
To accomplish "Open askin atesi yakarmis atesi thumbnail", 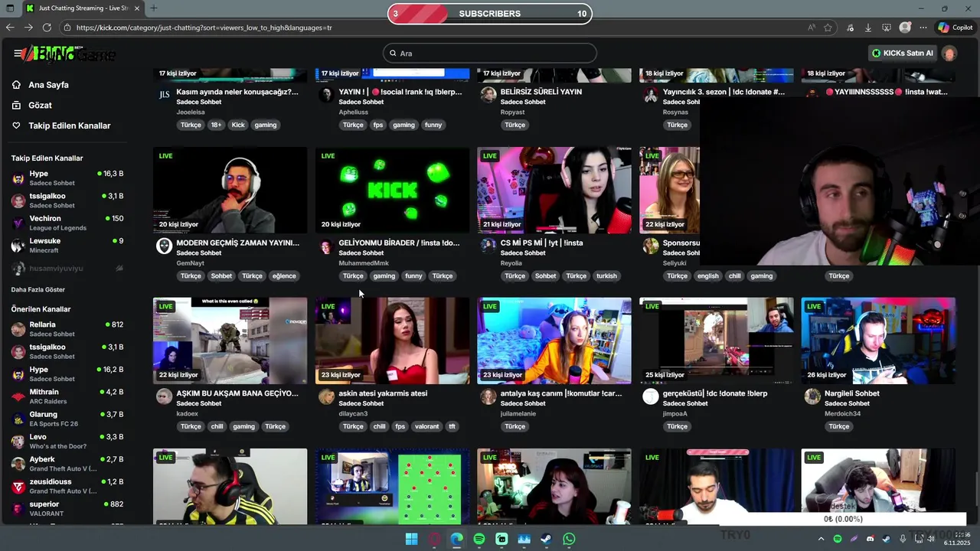I will click(392, 341).
